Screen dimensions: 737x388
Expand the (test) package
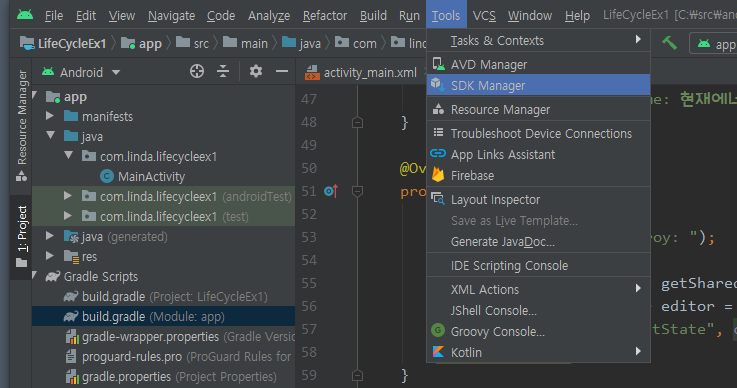click(68, 215)
